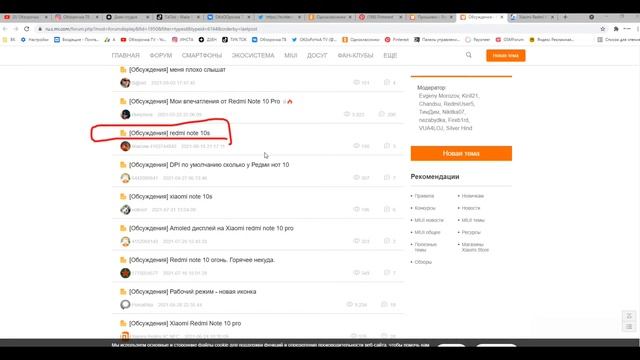This screenshot has width=640, height=360.
Task: Open СМАРТФОНЫ navigation item
Action: coord(202,56)
